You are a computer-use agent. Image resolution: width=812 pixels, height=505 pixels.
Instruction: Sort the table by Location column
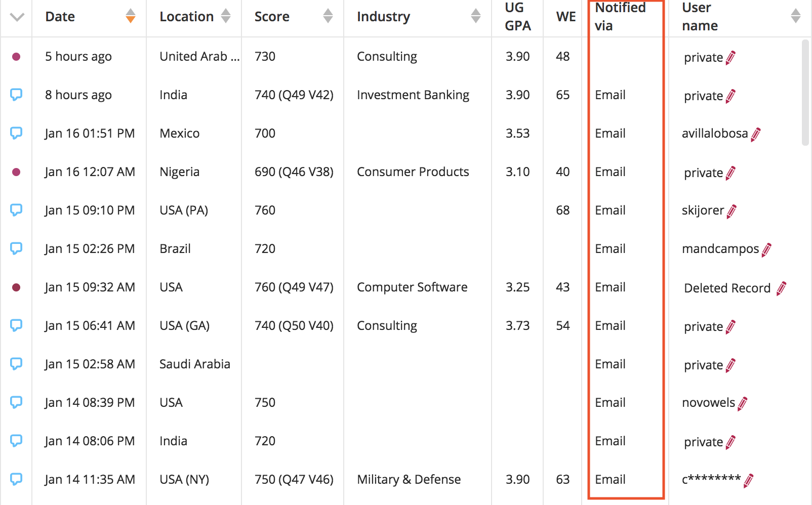[x=226, y=16]
